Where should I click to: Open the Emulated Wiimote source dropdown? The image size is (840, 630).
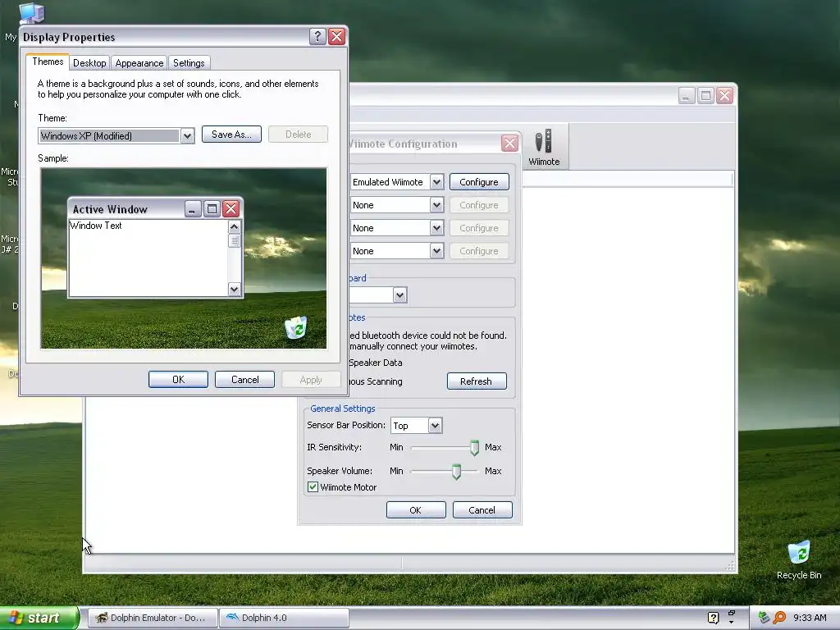pos(436,182)
